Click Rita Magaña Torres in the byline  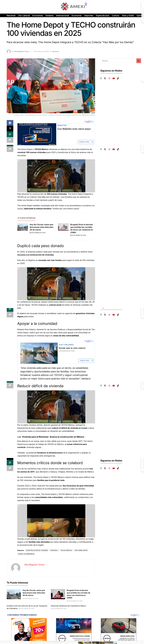pos(22,52)
